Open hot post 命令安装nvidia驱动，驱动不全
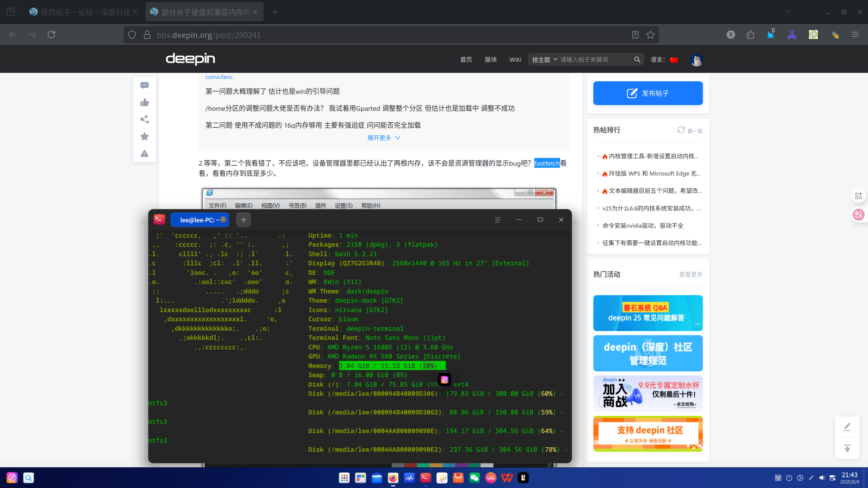This screenshot has height=488, width=868. pos(643,226)
